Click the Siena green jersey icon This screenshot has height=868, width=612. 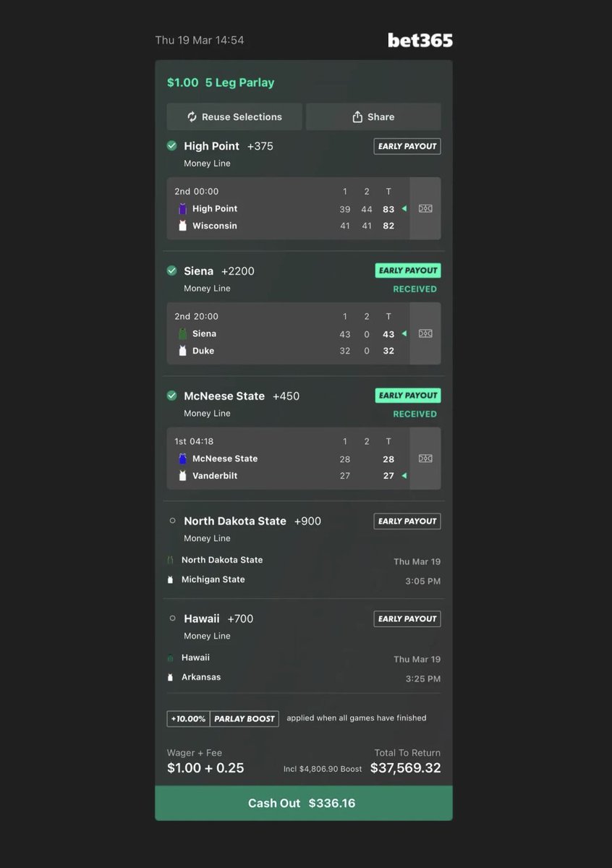183,333
